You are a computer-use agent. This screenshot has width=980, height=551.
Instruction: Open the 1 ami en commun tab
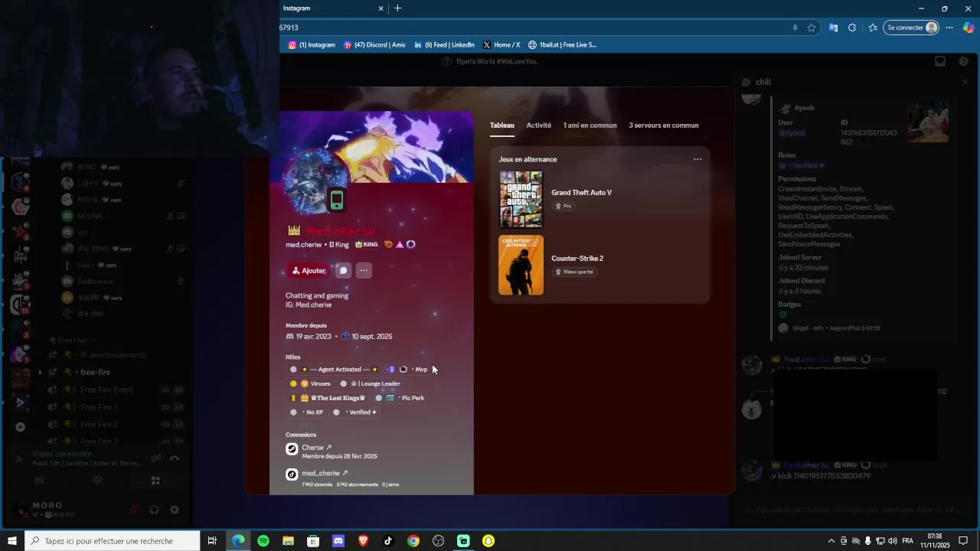[x=590, y=126]
